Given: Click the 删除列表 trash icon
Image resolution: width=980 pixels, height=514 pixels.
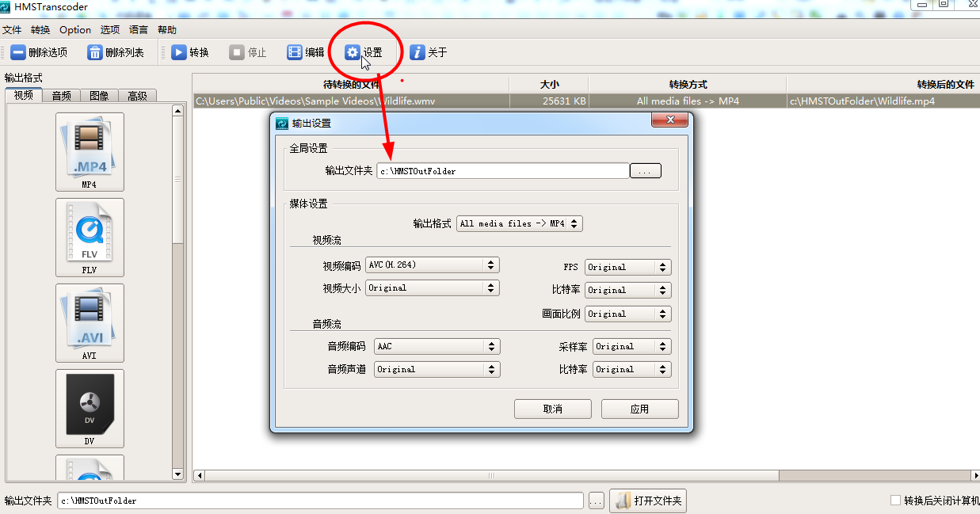Looking at the screenshot, I should pyautogui.click(x=95, y=52).
